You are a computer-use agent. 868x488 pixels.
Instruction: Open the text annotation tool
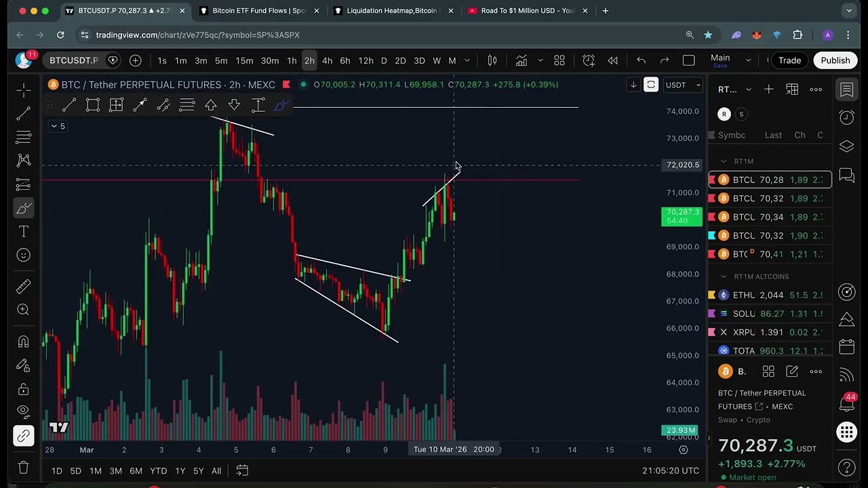pyautogui.click(x=24, y=232)
